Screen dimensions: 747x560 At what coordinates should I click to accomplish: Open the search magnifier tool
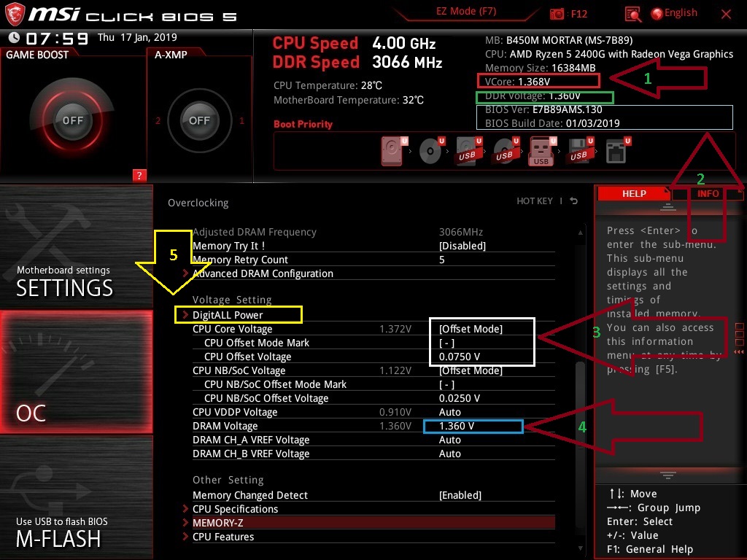[633, 14]
